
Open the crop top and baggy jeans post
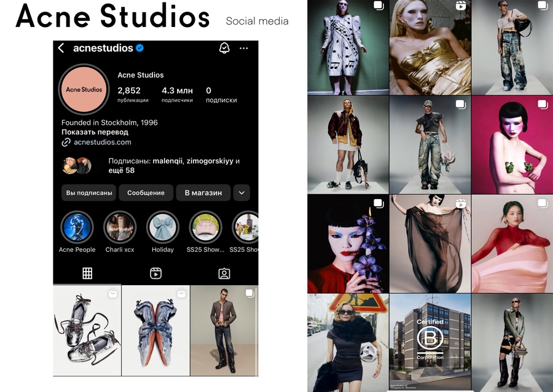click(512, 47)
